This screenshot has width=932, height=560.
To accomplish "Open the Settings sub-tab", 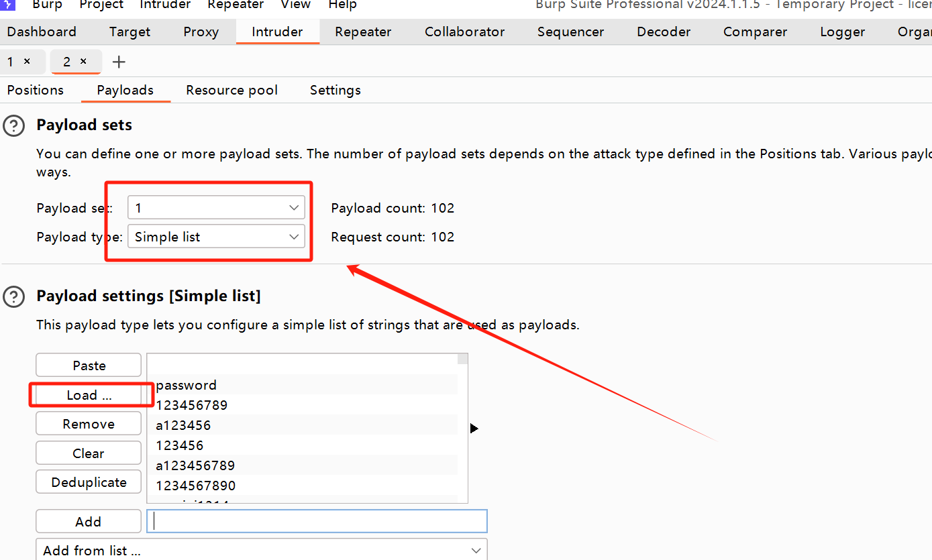I will [x=335, y=90].
